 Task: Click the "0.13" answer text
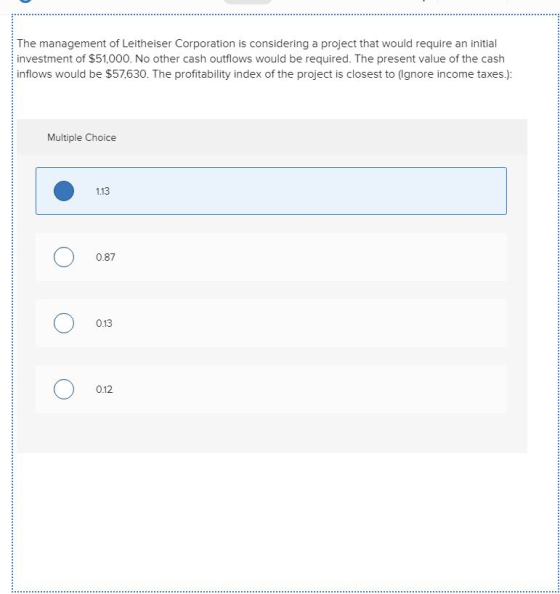pyautogui.click(x=104, y=323)
